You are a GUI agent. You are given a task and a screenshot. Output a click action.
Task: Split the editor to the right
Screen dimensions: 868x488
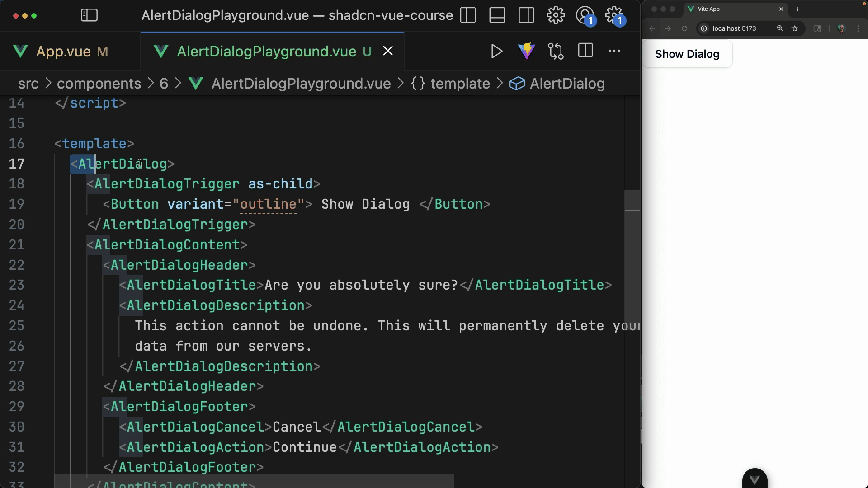[585, 51]
